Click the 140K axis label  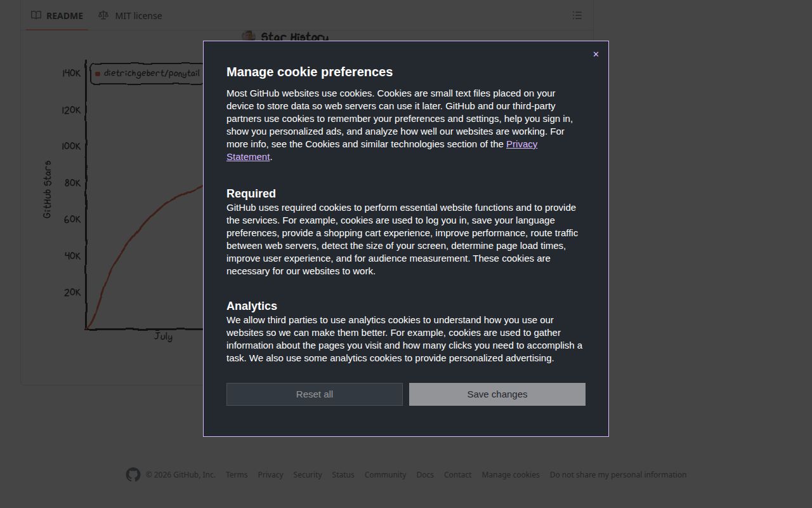(x=71, y=73)
